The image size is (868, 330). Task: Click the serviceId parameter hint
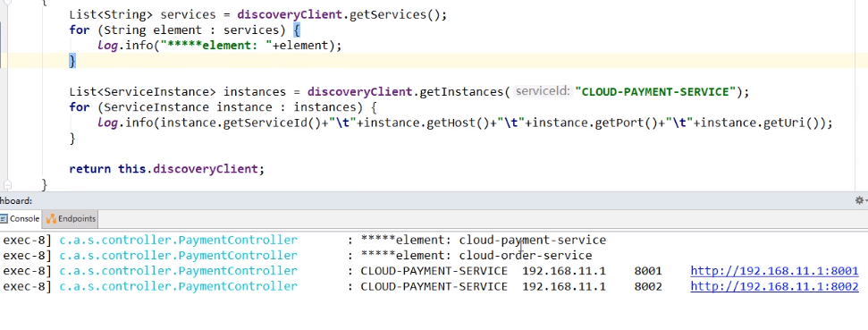pyautogui.click(x=542, y=91)
